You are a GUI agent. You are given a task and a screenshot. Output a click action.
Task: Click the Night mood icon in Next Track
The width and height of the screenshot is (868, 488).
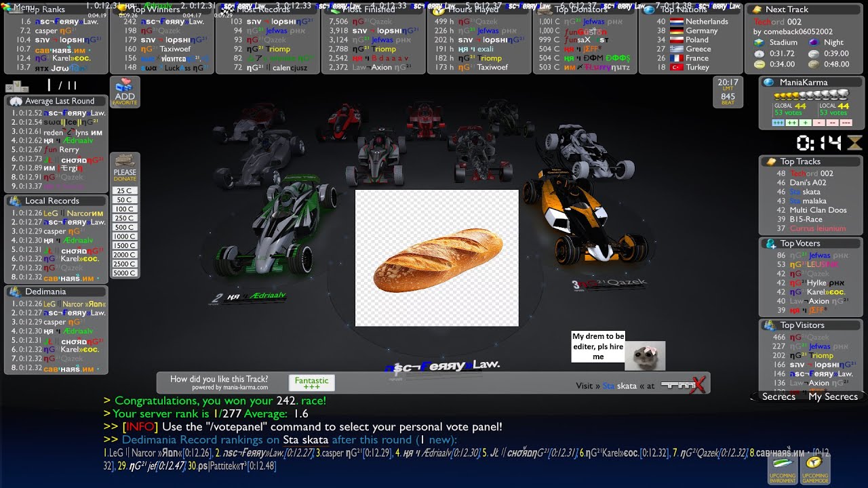(x=813, y=42)
